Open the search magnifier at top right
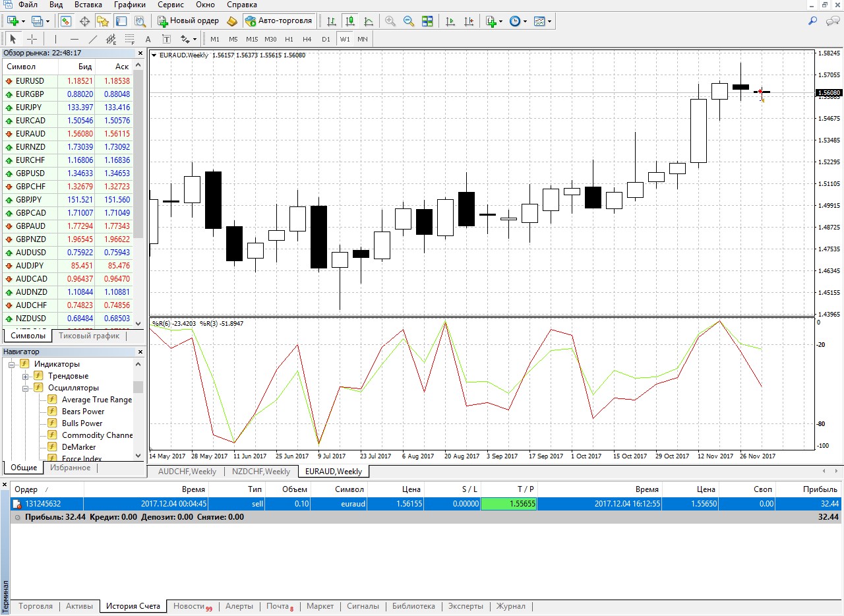This screenshot has width=844, height=616. [x=813, y=21]
